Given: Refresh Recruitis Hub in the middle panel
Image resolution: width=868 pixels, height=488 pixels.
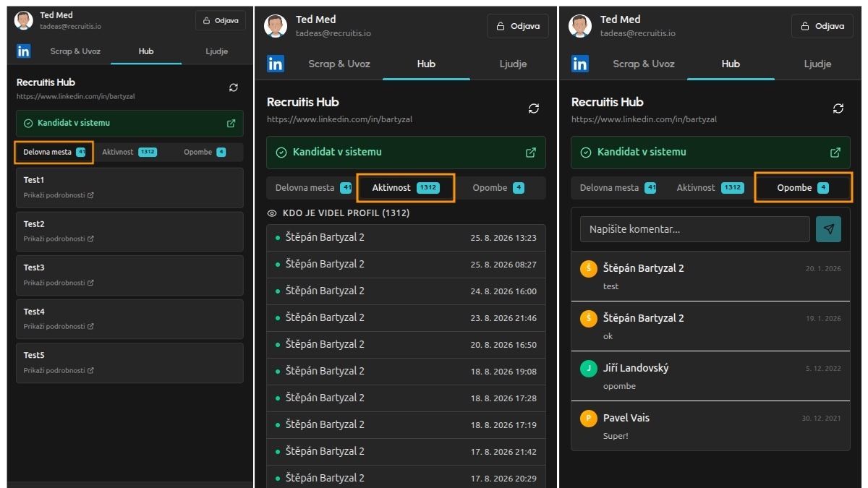Looking at the screenshot, I should click(x=534, y=108).
